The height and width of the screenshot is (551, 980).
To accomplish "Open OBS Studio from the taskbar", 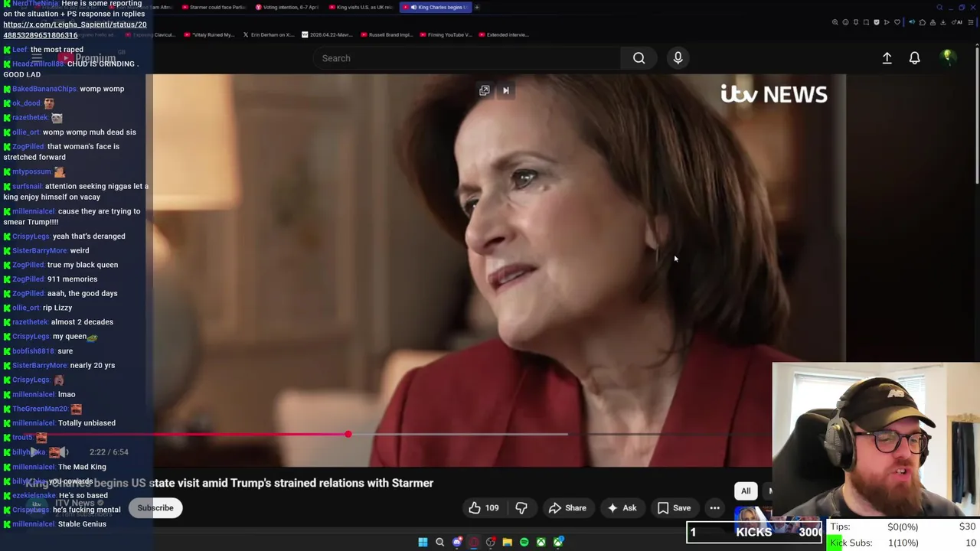I will click(491, 542).
